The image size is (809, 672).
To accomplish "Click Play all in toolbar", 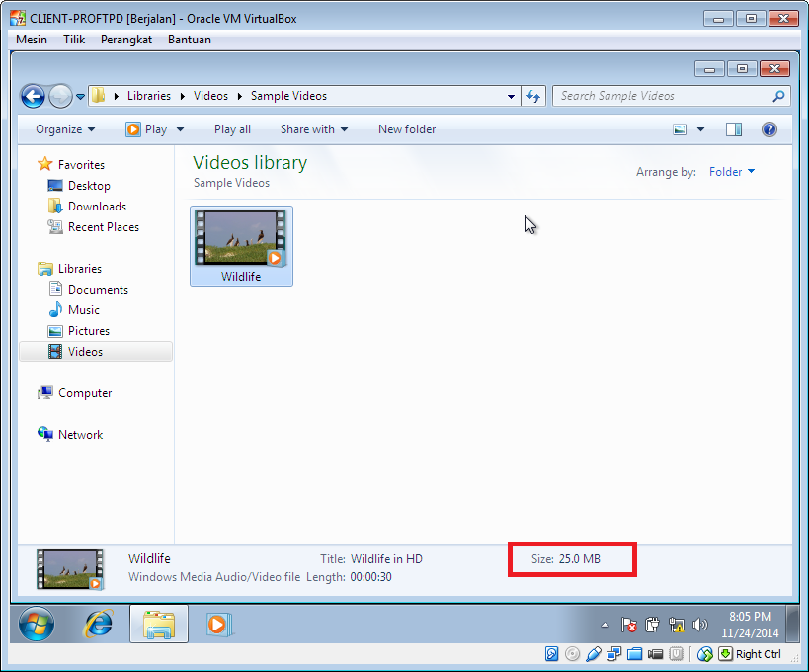I will [x=233, y=129].
